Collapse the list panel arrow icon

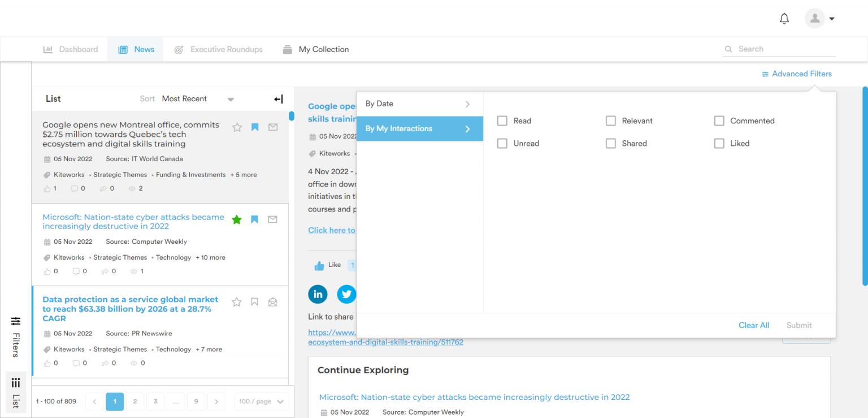[x=278, y=99]
